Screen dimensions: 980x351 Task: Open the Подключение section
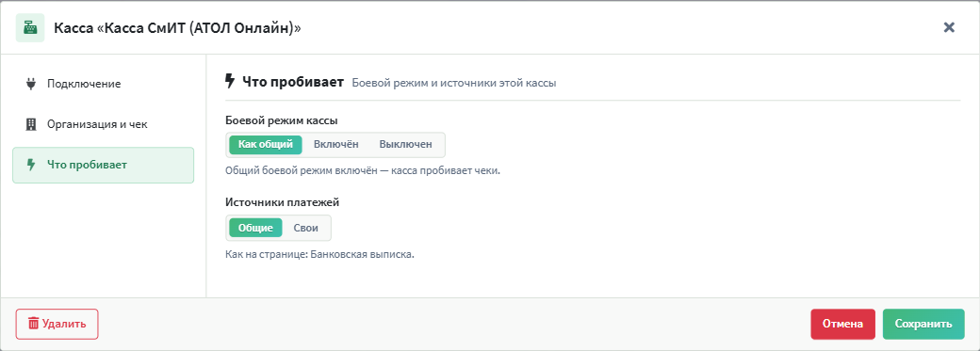[103, 84]
